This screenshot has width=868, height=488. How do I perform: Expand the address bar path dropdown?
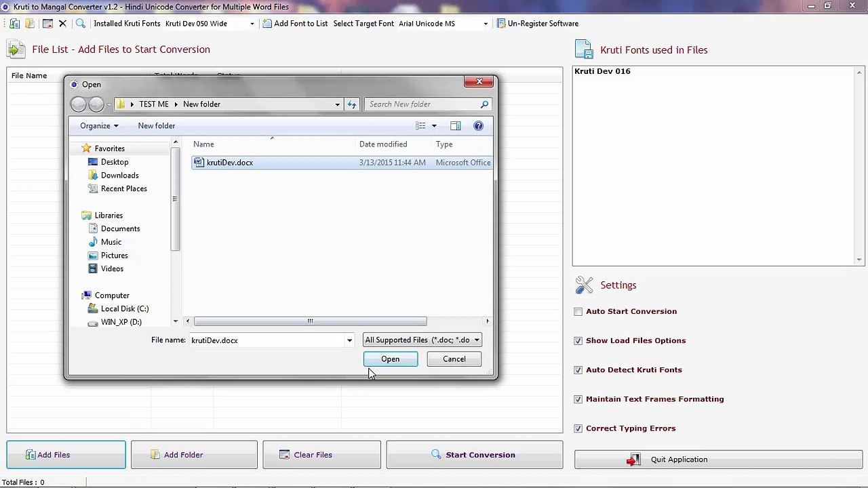coord(337,104)
